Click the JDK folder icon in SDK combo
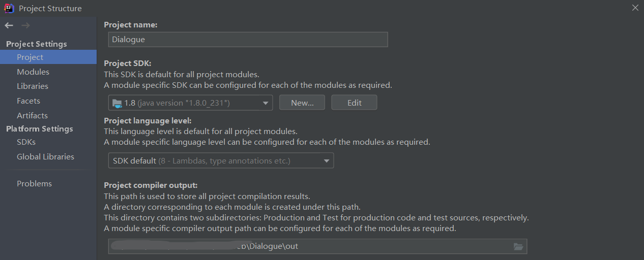 [116, 103]
